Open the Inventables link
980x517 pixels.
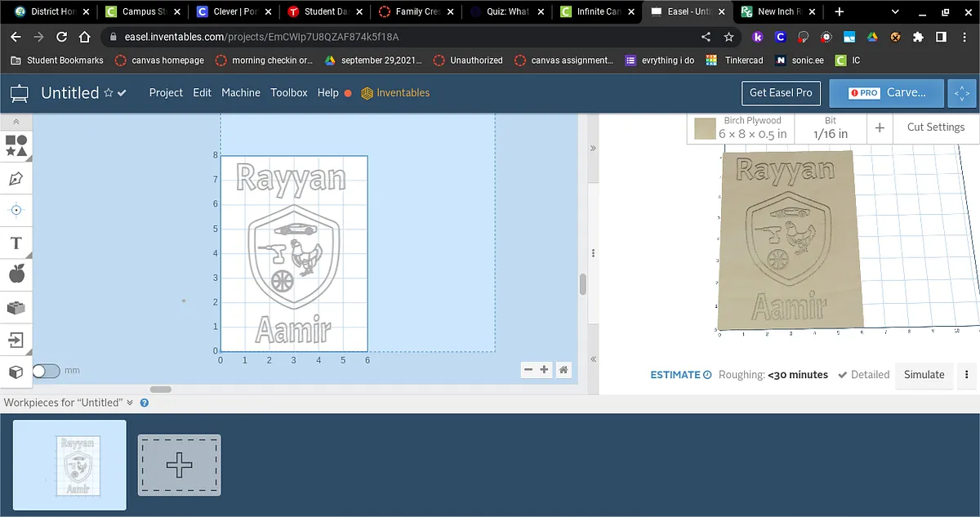click(x=395, y=93)
